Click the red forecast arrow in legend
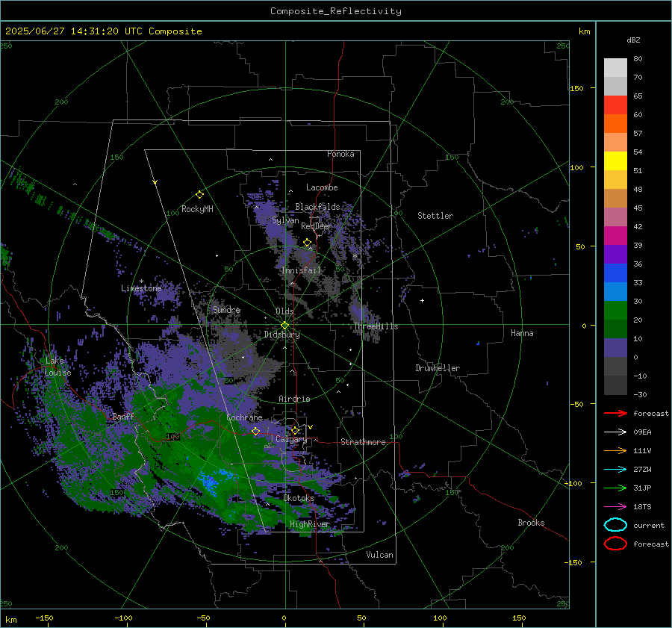Image resolution: width=672 pixels, height=628 pixels. point(615,413)
